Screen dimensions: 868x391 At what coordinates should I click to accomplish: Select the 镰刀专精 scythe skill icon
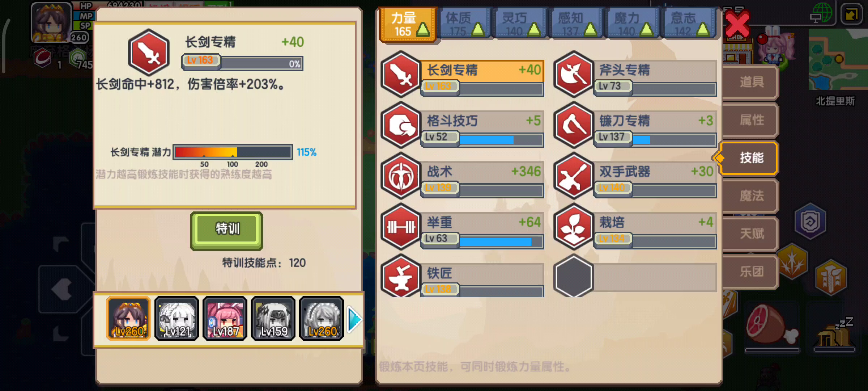pyautogui.click(x=574, y=125)
